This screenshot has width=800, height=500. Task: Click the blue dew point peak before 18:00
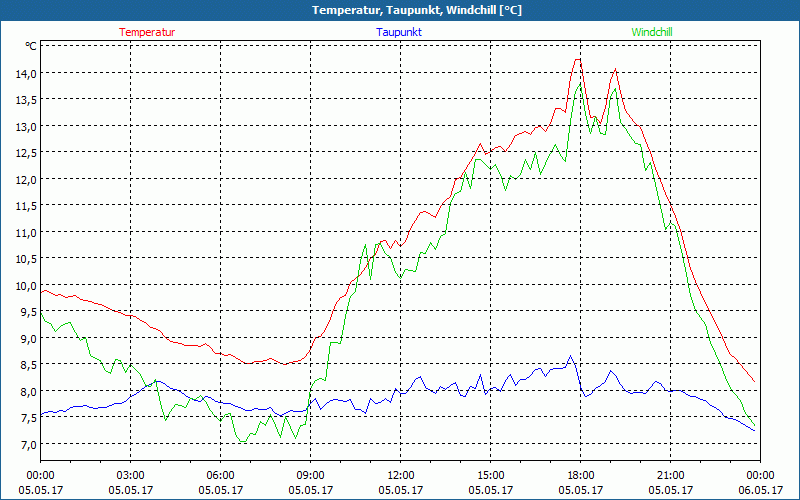pyautogui.click(x=570, y=356)
